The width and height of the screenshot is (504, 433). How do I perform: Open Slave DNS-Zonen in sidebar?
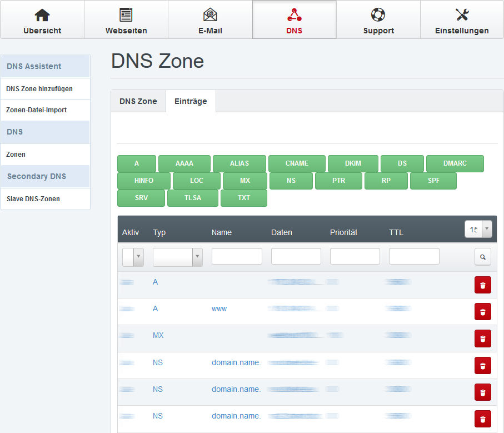coord(33,198)
